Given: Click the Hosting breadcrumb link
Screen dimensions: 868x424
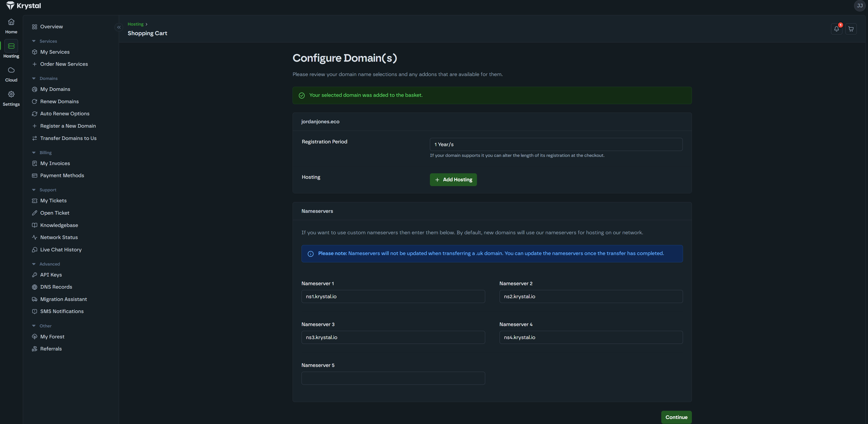Looking at the screenshot, I should 135,24.
